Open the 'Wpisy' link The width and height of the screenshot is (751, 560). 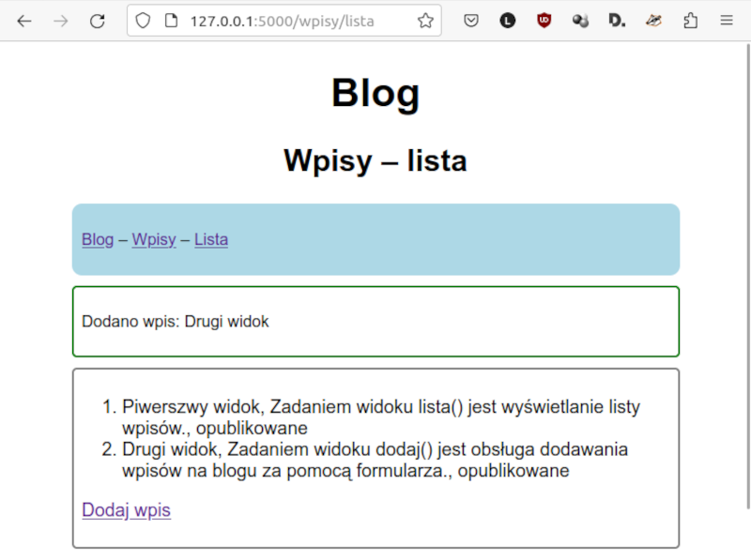point(153,239)
